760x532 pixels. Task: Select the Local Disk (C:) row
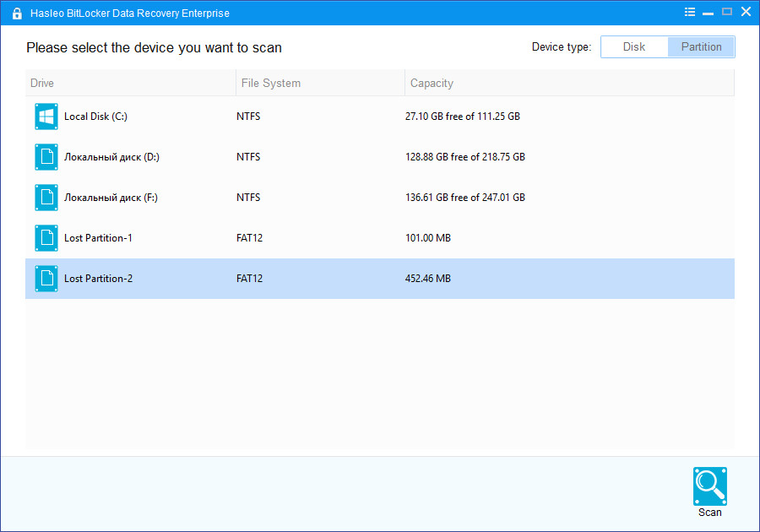pyautogui.click(x=380, y=117)
